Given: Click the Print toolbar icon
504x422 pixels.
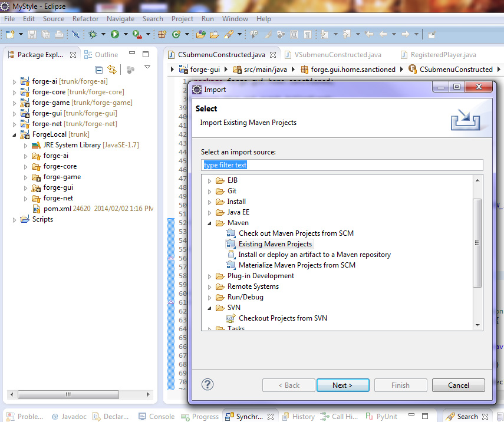Looking at the screenshot, I should coord(59,34).
